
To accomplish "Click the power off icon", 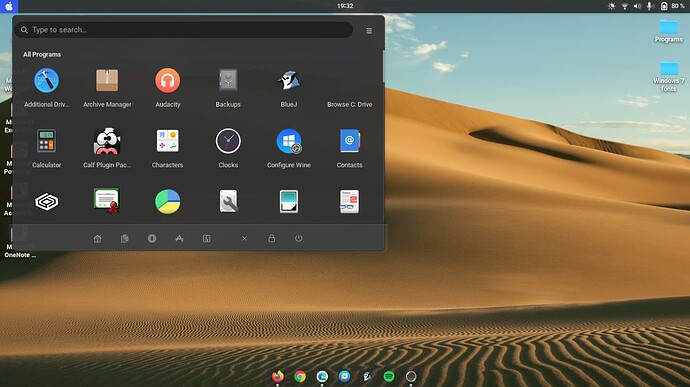I will (298, 238).
